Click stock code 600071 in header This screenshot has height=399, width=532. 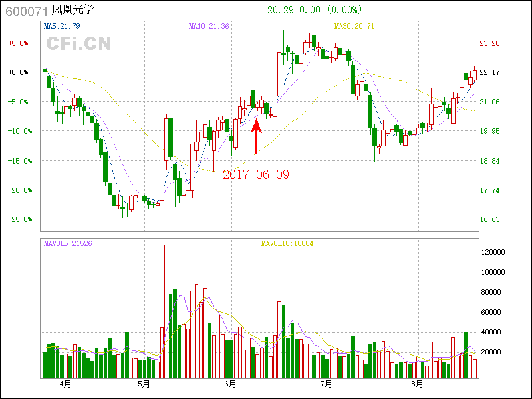coord(26,11)
